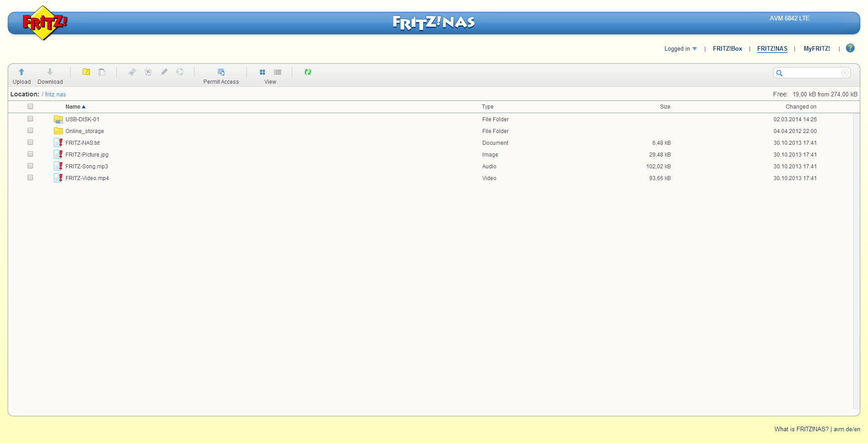Check the USB-DISK-01 checkbox

pyautogui.click(x=30, y=119)
